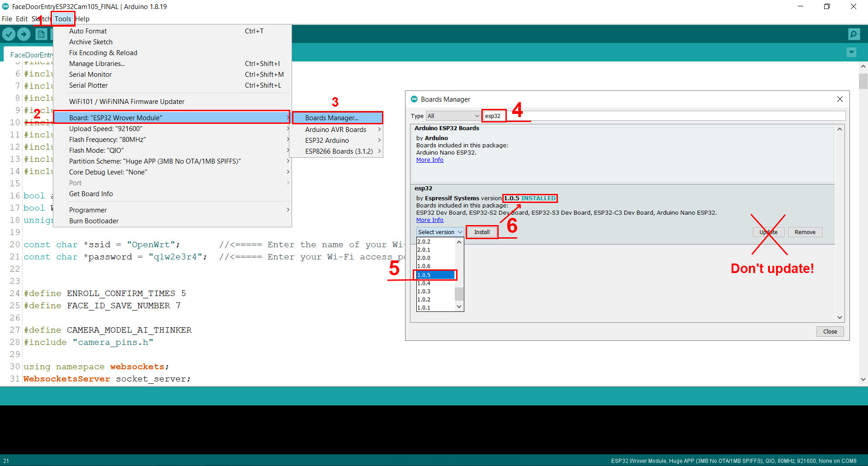Click Boards Manager list scroll down arrow

(840, 317)
